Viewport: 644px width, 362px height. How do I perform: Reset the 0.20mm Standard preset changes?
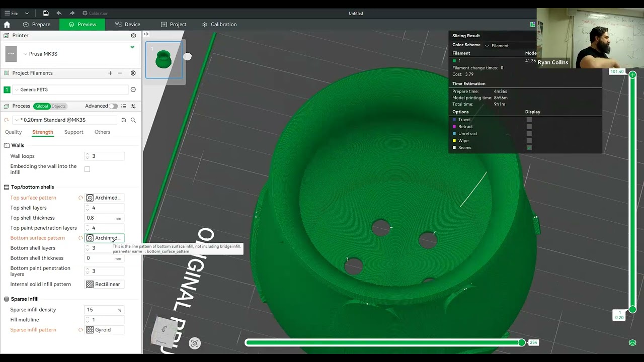(7, 120)
